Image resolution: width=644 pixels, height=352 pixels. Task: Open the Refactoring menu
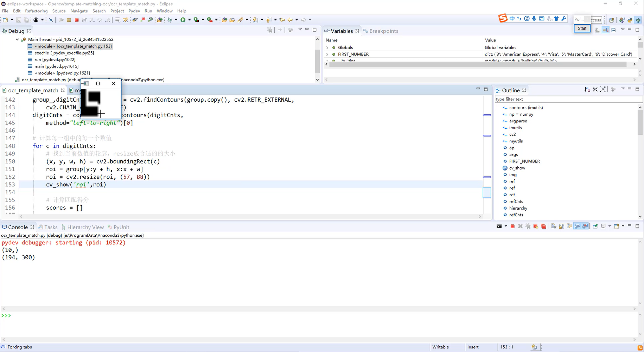36,11
